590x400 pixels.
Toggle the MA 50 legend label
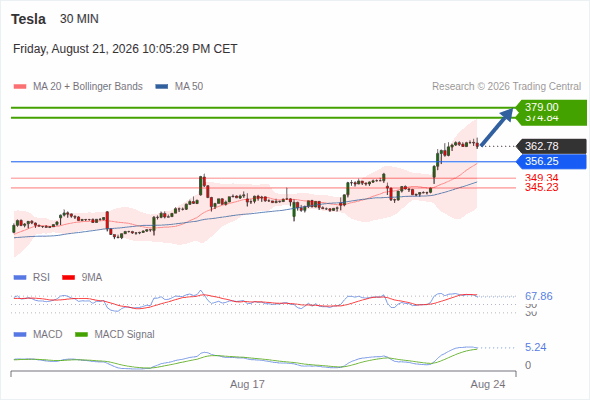[189, 87]
